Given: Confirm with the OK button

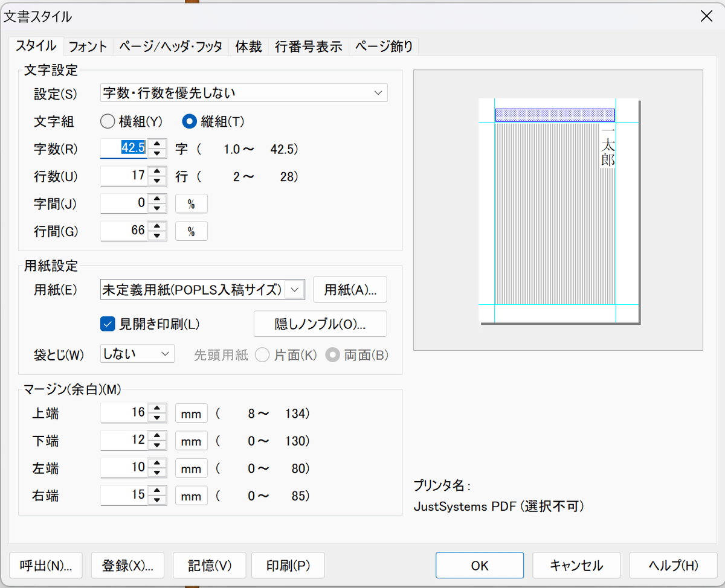Looking at the screenshot, I should 480,566.
